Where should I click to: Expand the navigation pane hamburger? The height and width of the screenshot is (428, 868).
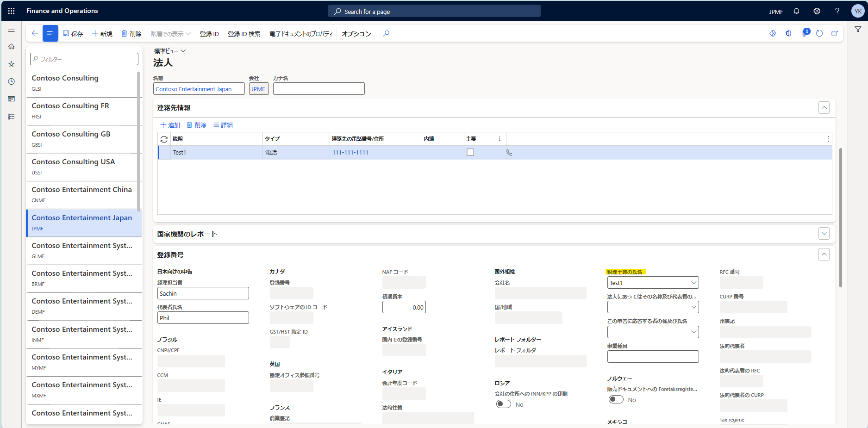click(x=12, y=30)
